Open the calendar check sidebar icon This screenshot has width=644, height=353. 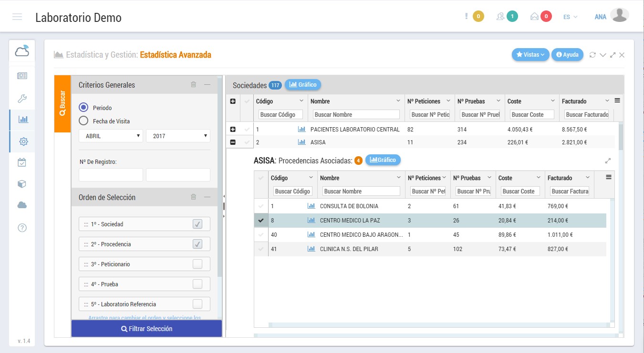point(22,162)
